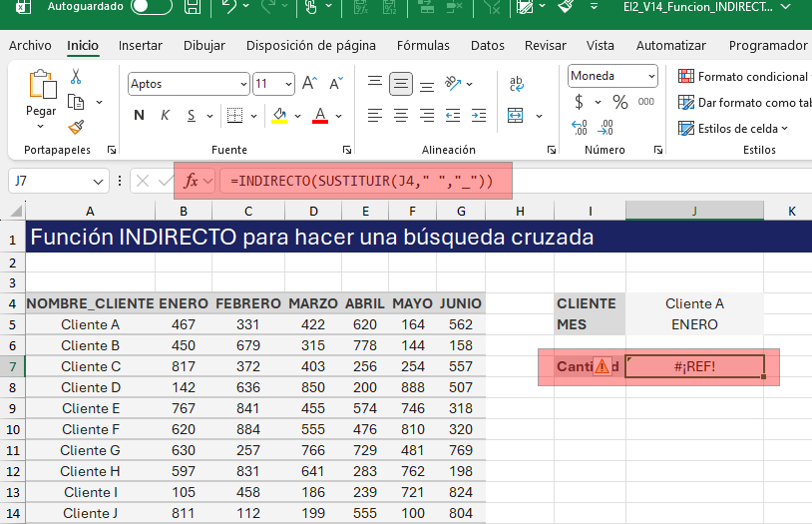812x524 pixels.
Task: Toggle Italic (K) formatting
Action: coord(165,116)
